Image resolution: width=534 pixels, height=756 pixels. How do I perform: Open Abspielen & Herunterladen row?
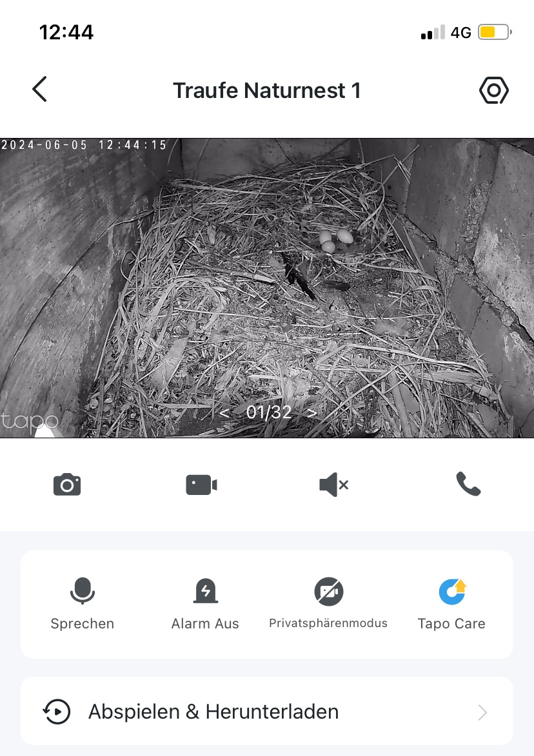coord(267,712)
